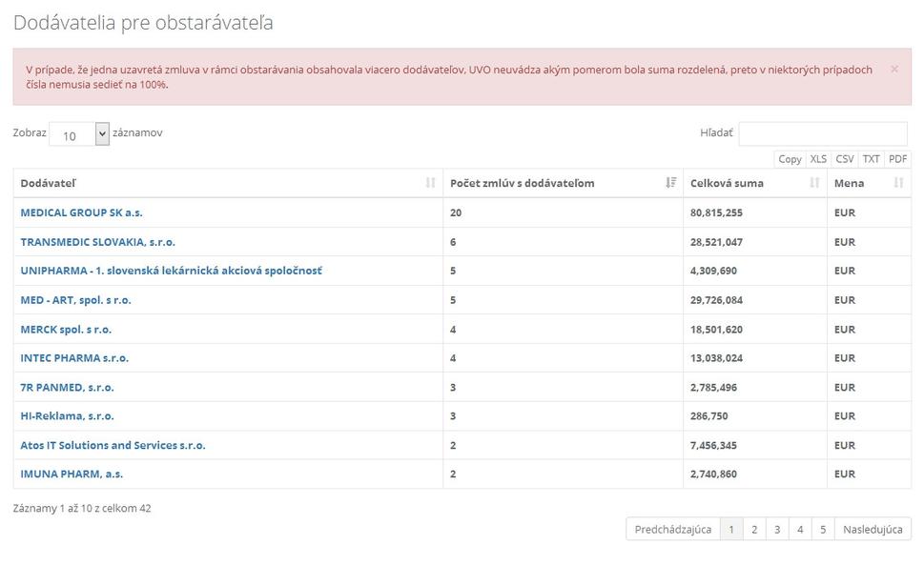Click contract count 20 for MEDICAL GROUP
Viewport: 924px width, 565px height.
point(456,212)
